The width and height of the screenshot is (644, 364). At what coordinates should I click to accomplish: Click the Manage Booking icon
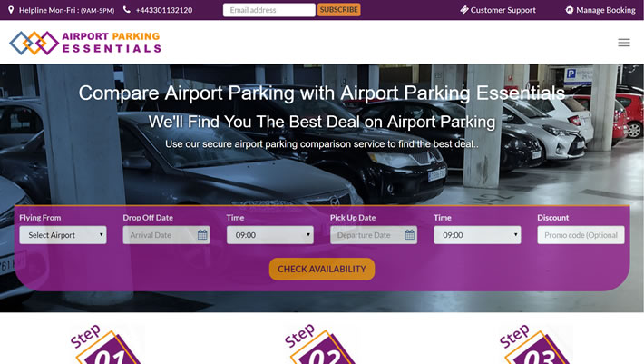pyautogui.click(x=570, y=10)
